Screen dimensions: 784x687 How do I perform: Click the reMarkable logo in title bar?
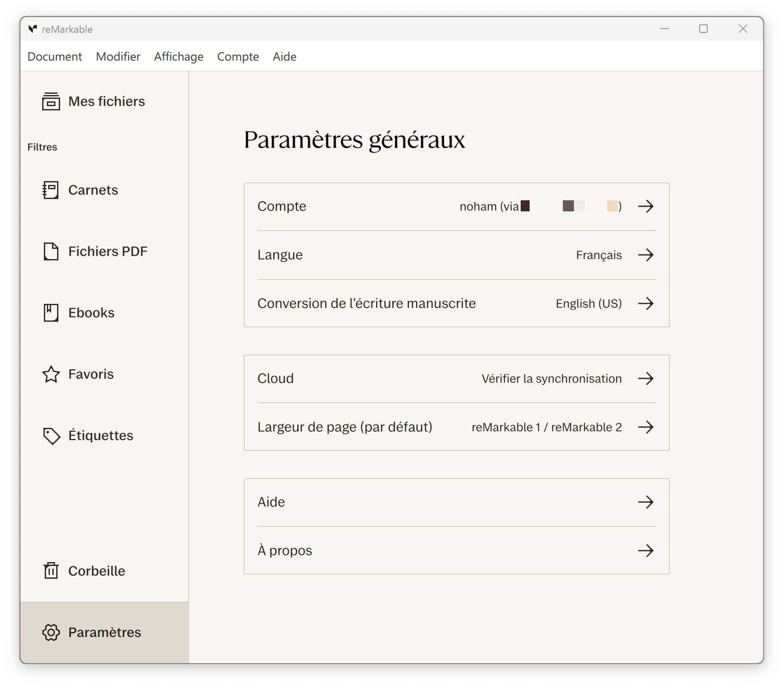33,29
